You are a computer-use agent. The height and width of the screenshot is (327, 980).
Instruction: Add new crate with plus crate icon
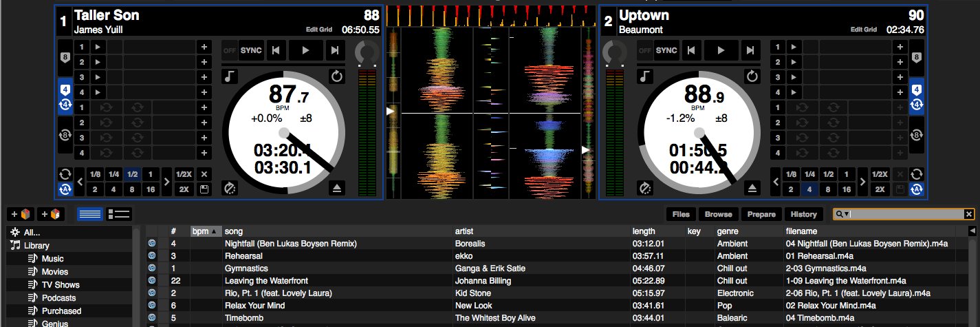[x=19, y=214]
